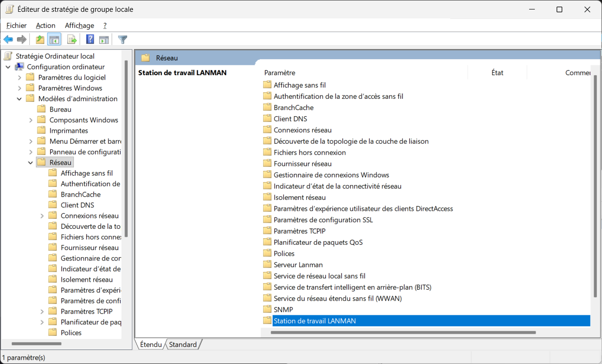Toggle the console tree pane icon

point(54,40)
